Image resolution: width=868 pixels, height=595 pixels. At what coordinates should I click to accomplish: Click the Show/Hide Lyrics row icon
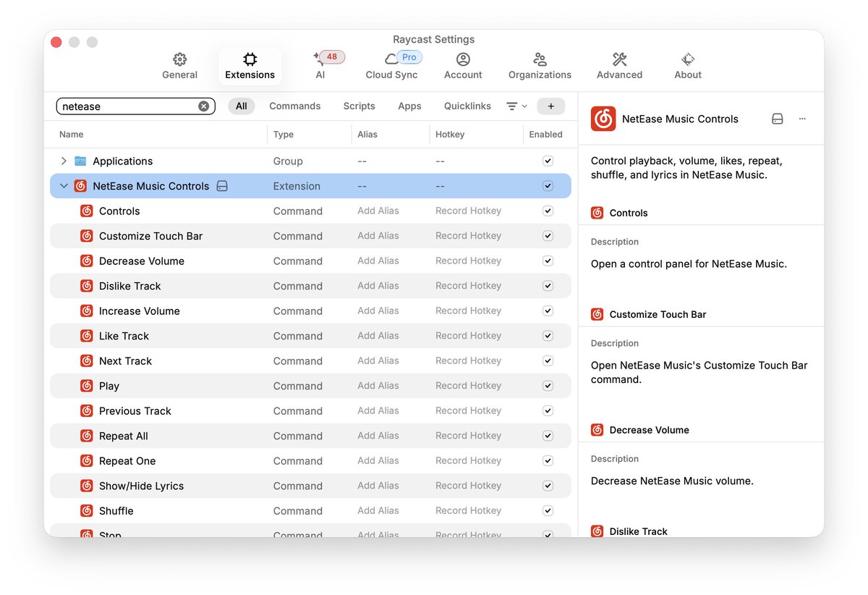click(x=87, y=486)
